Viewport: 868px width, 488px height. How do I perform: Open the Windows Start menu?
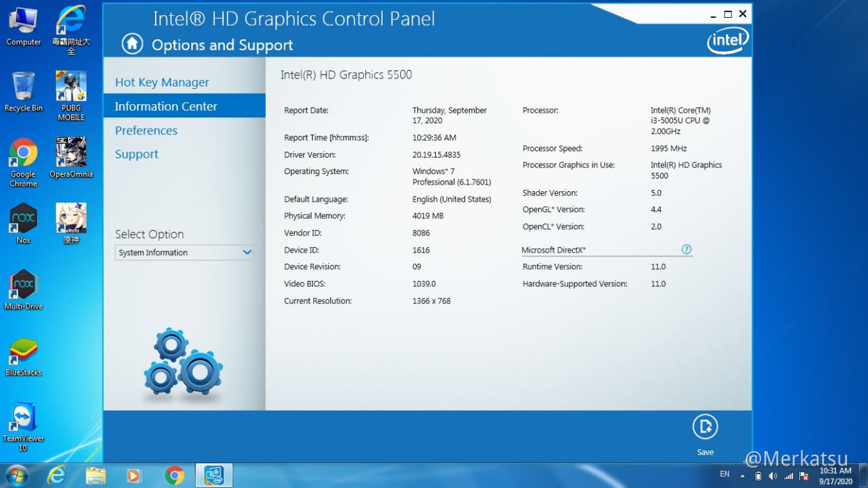[x=16, y=475]
